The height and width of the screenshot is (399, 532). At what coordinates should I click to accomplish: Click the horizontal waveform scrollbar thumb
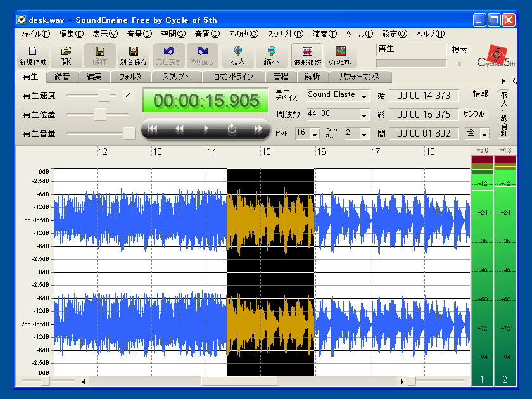[239, 382]
